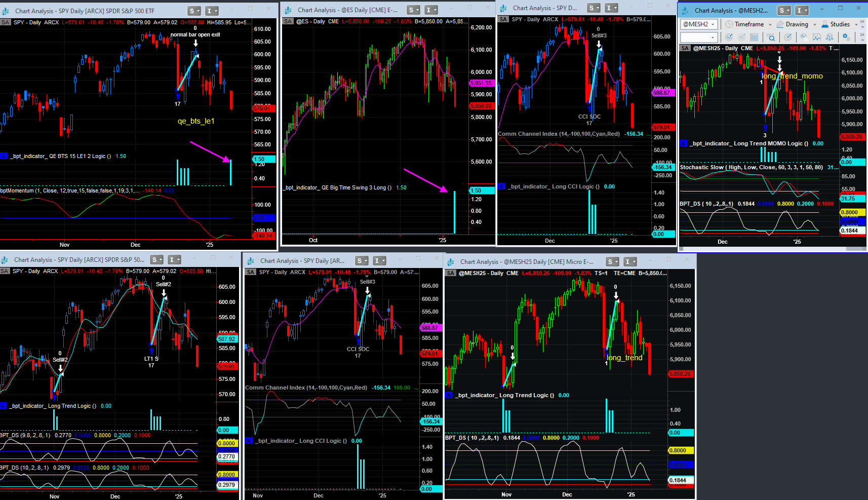Click the empty combo box below @MESH2
Screen dimensions: 868x500
click(698, 37)
